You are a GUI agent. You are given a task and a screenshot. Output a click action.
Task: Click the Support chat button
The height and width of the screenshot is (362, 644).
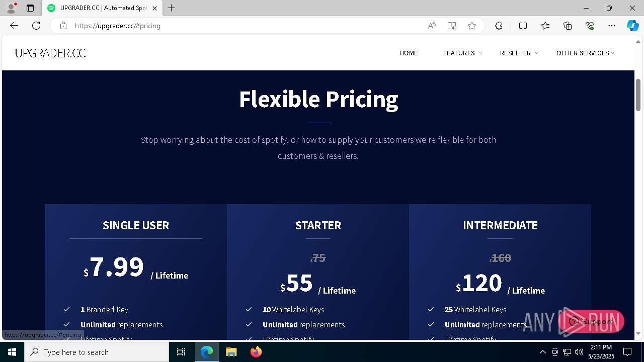coord(591,321)
